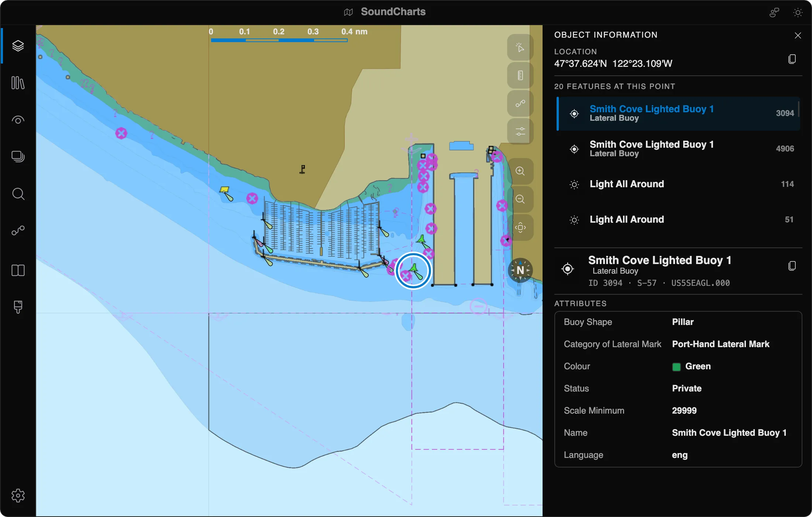Close the Object Information panel
The image size is (812, 517).
point(798,35)
